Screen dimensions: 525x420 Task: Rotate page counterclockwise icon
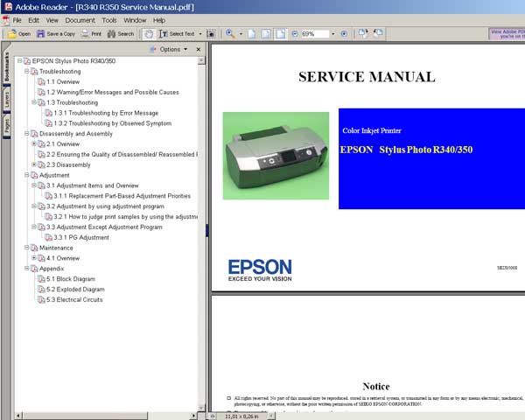point(378,33)
